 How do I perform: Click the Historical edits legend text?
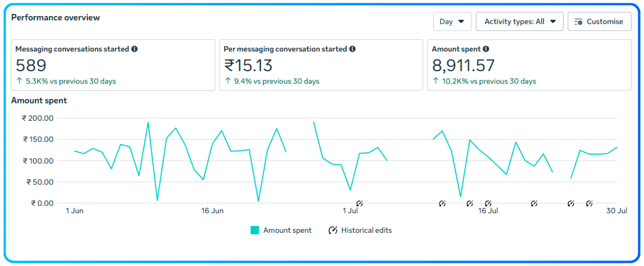tap(366, 230)
